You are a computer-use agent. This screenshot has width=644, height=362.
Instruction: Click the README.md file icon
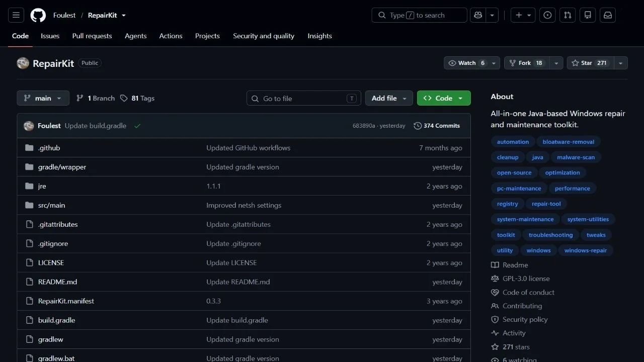click(x=29, y=282)
